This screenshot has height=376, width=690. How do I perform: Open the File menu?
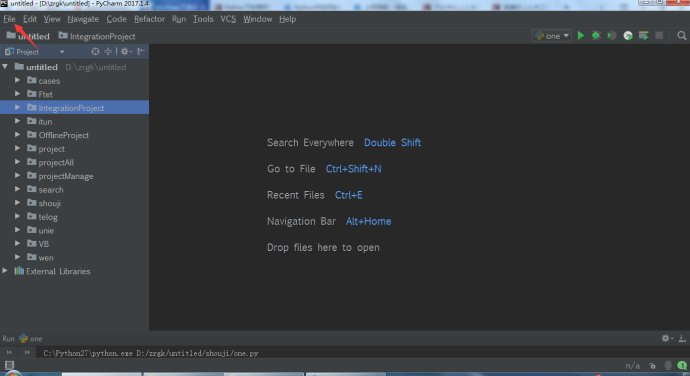pos(9,19)
